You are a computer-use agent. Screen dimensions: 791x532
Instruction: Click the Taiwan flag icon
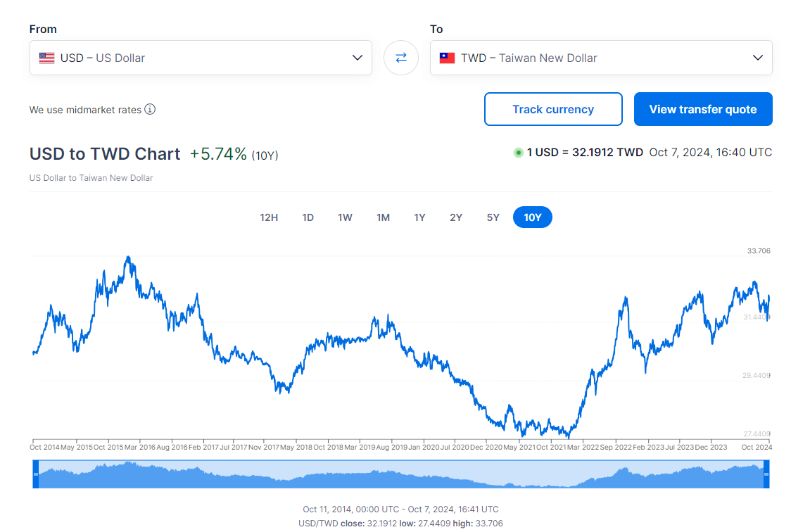447,58
